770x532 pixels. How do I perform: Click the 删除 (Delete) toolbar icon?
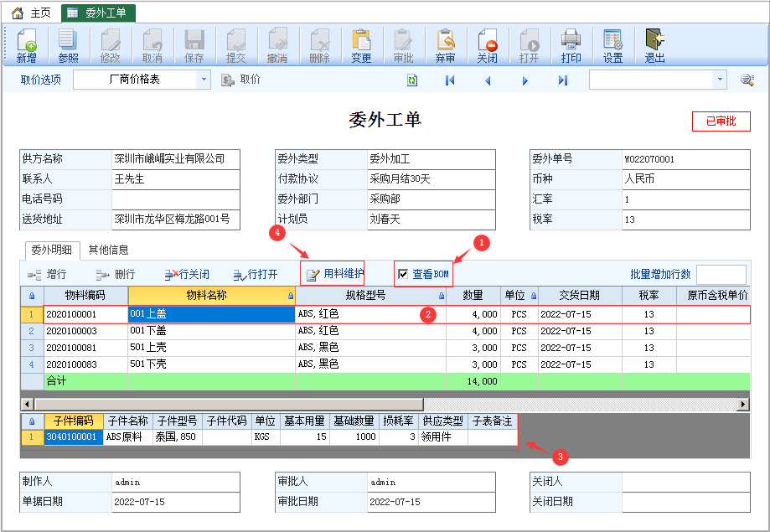click(x=320, y=46)
